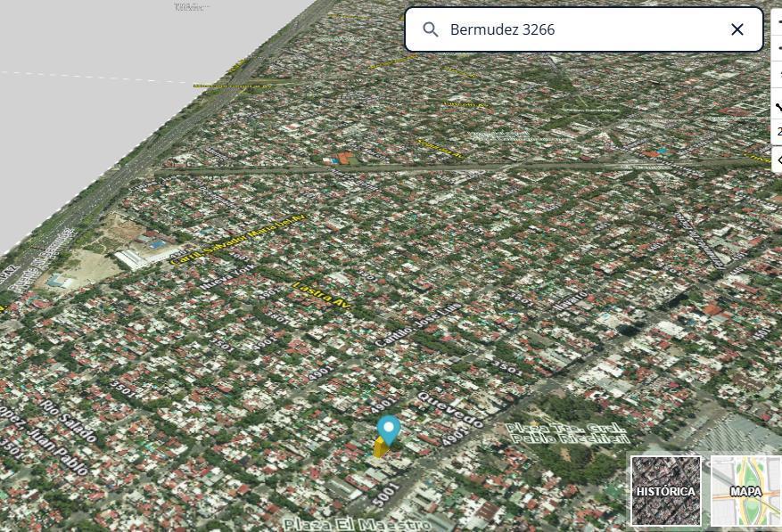This screenshot has height=532, width=782.
Task: Click into the Bermudez 3266 search field
Action: tap(583, 29)
